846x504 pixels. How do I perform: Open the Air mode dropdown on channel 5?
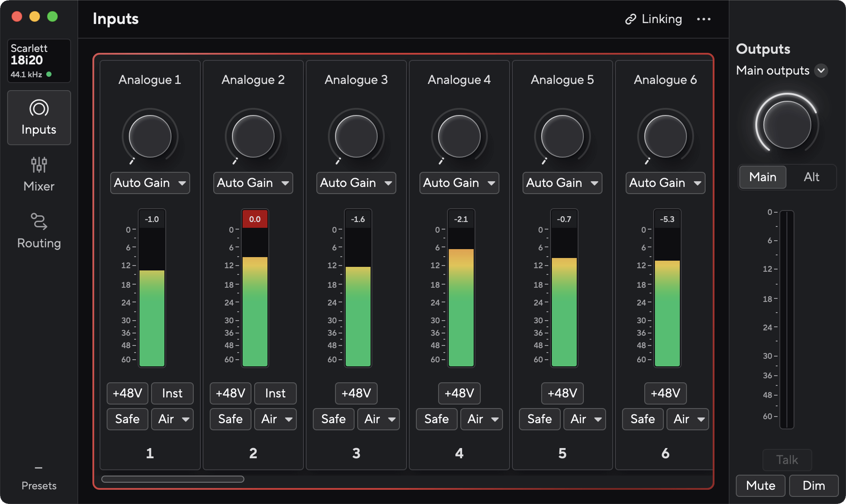click(585, 419)
